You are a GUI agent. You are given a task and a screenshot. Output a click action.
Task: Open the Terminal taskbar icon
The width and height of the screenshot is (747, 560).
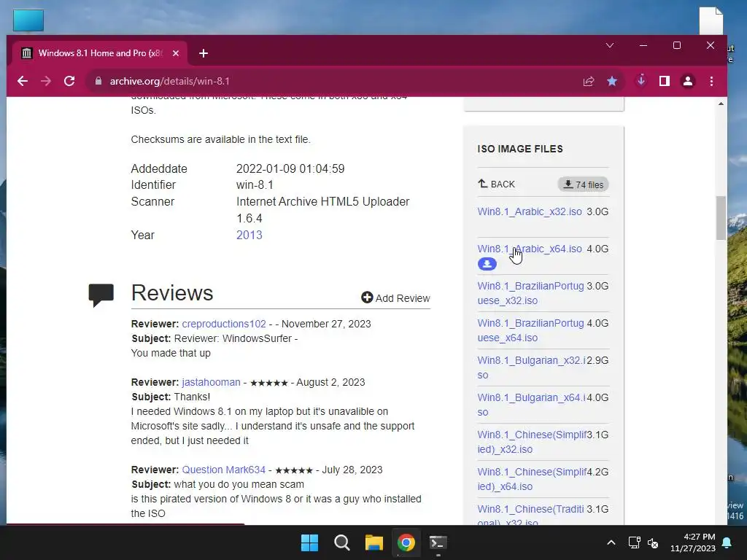point(438,542)
